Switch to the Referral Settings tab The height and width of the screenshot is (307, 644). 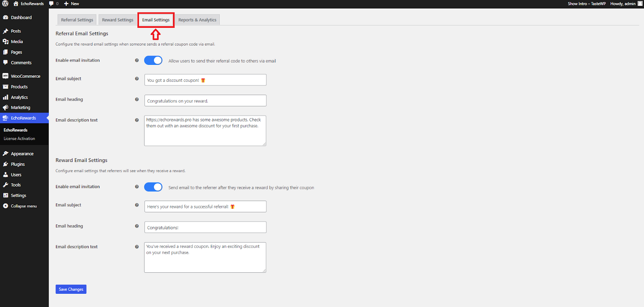click(x=77, y=20)
